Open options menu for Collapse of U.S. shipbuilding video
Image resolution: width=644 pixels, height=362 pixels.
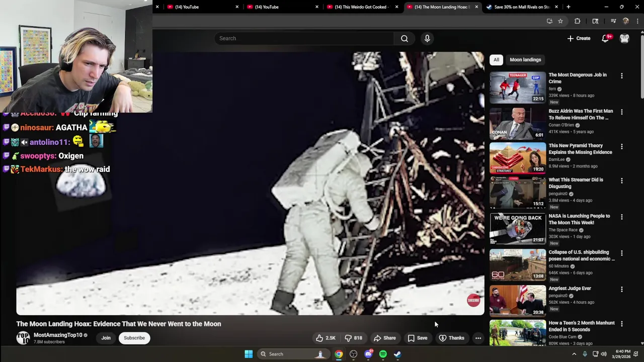tap(621, 253)
